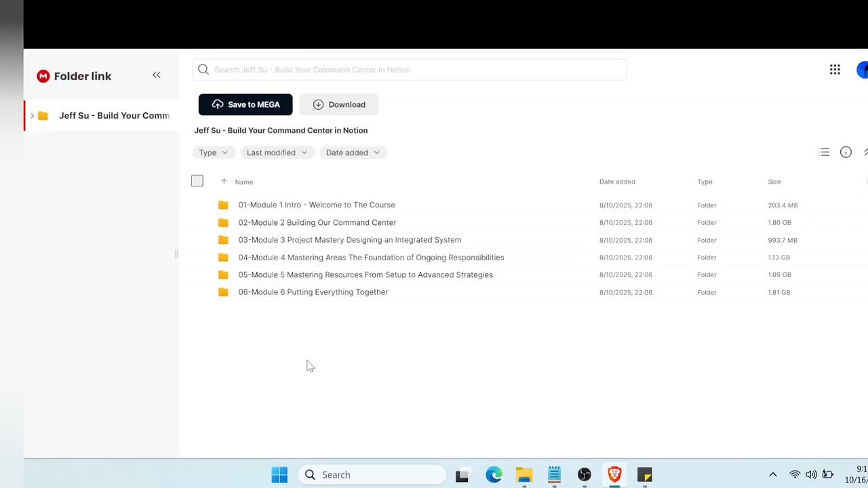The width and height of the screenshot is (868, 488).
Task: Click the Windows taskbar Search box
Action: (x=372, y=475)
